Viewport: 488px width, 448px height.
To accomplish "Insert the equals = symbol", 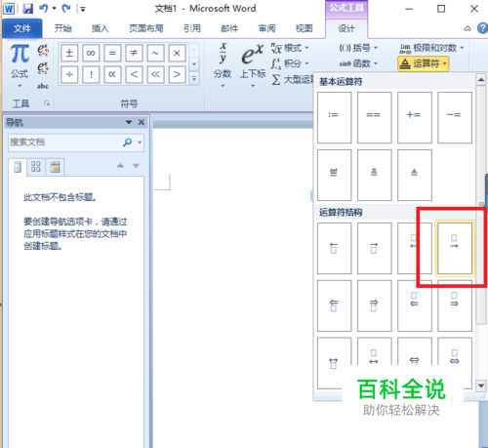I will click(112, 53).
